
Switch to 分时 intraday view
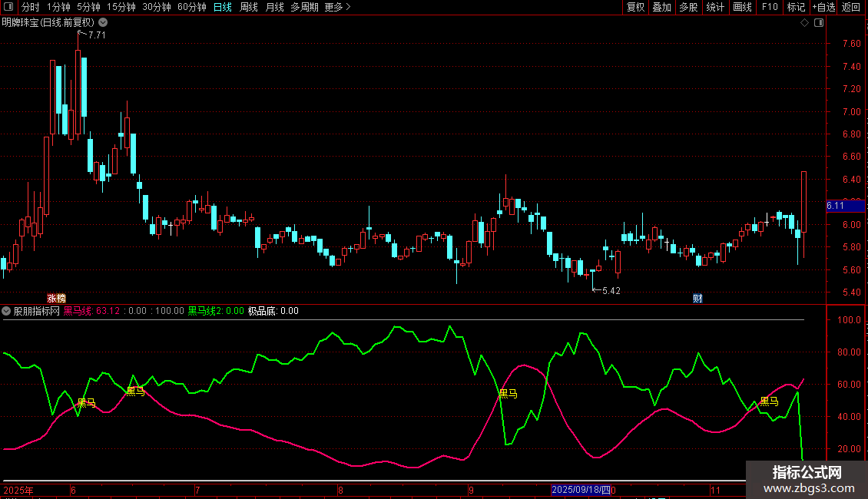pyautogui.click(x=31, y=7)
